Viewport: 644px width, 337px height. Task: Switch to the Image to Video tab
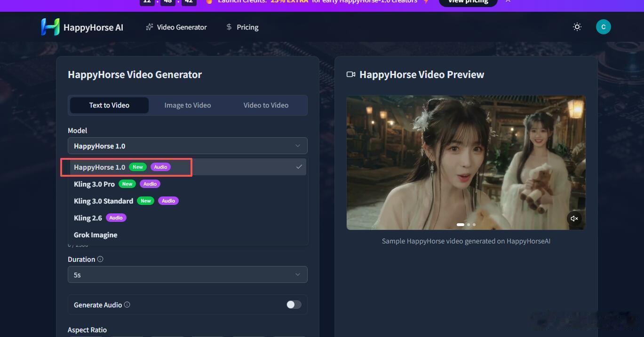pos(187,105)
